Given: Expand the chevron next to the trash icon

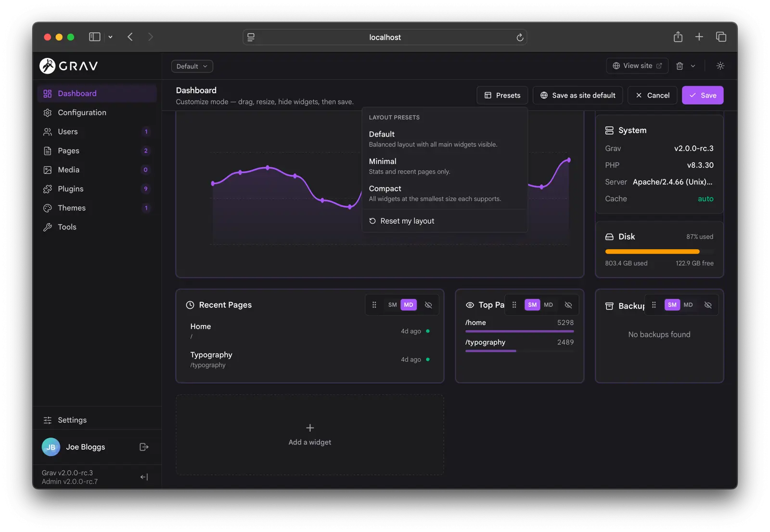Looking at the screenshot, I should (693, 66).
